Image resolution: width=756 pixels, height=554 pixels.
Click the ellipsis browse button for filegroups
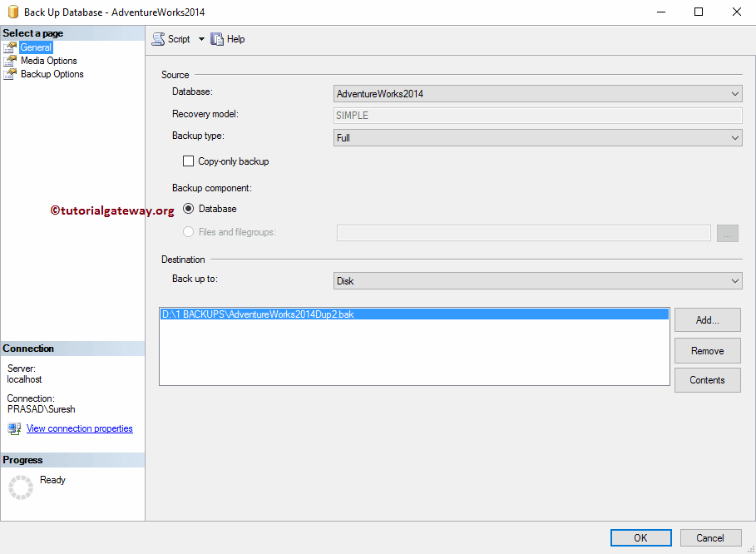point(728,233)
